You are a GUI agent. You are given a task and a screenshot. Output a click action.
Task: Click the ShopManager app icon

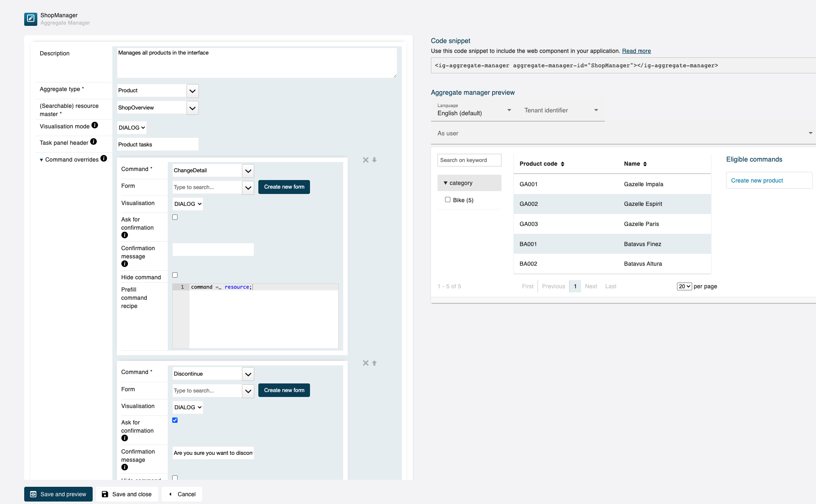(31, 19)
